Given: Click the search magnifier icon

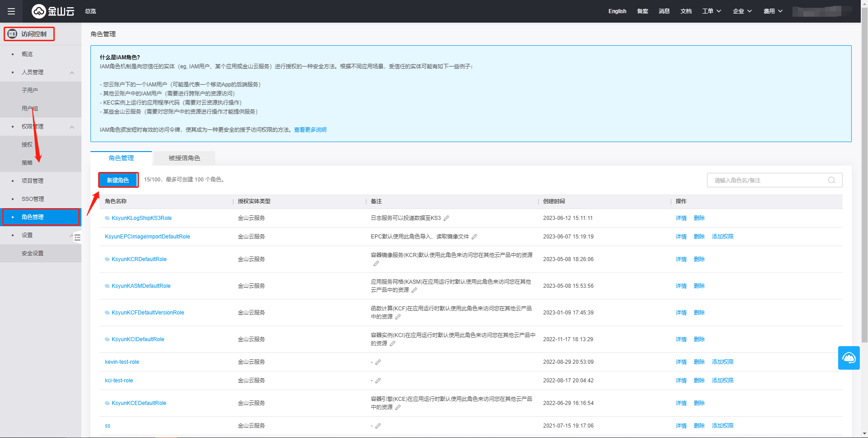Looking at the screenshot, I should [x=831, y=180].
